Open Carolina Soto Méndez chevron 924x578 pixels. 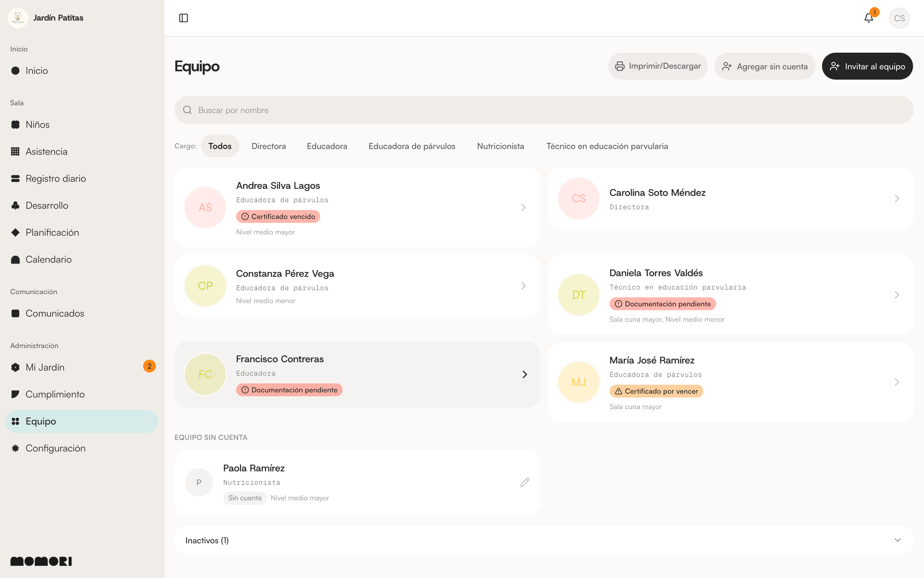tap(897, 198)
